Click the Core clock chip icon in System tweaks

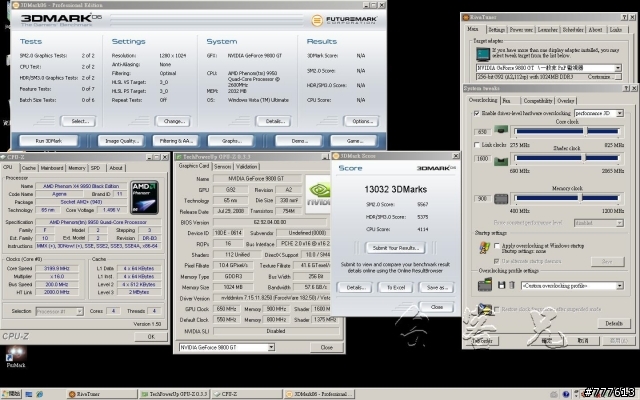pos(501,130)
